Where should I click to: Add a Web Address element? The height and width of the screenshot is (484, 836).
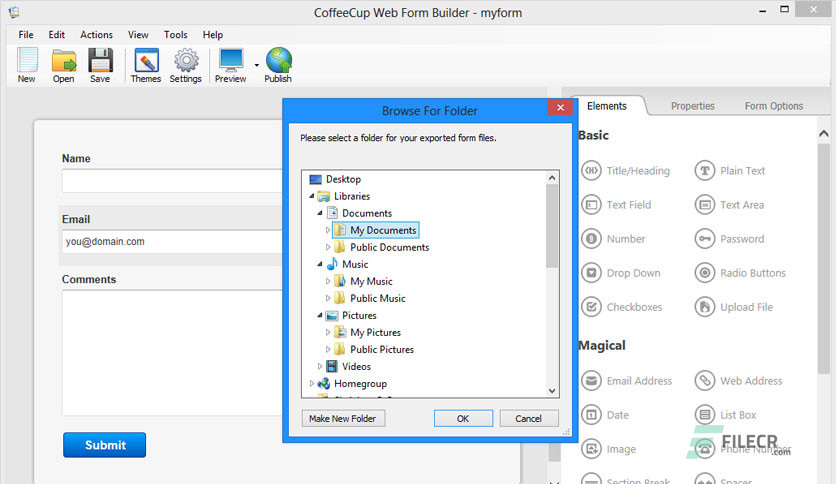(738, 381)
